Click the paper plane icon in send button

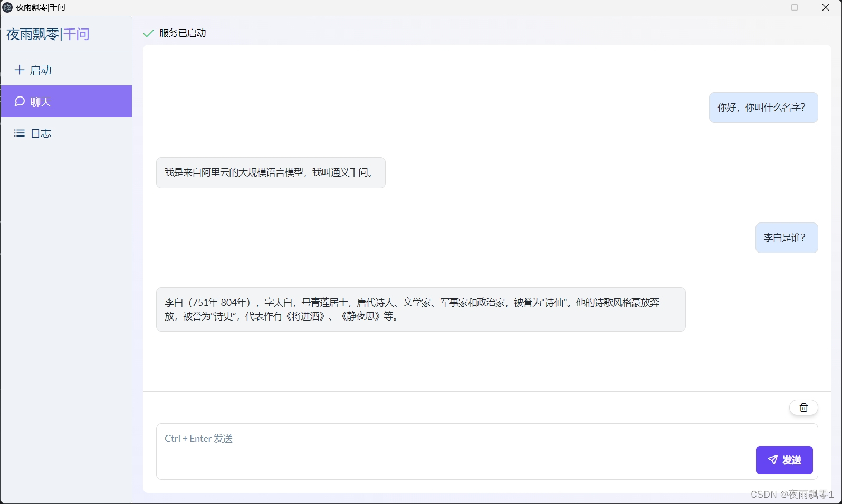772,460
